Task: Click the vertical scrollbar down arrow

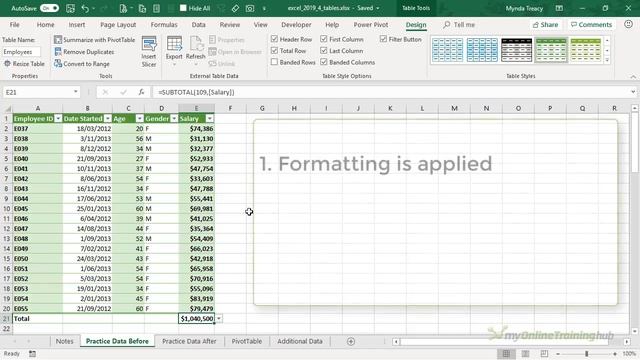Action: coord(635,331)
